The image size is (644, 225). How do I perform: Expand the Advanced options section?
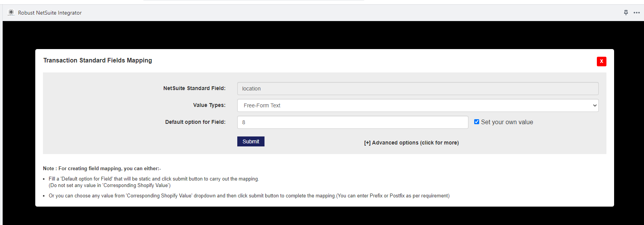click(x=411, y=143)
